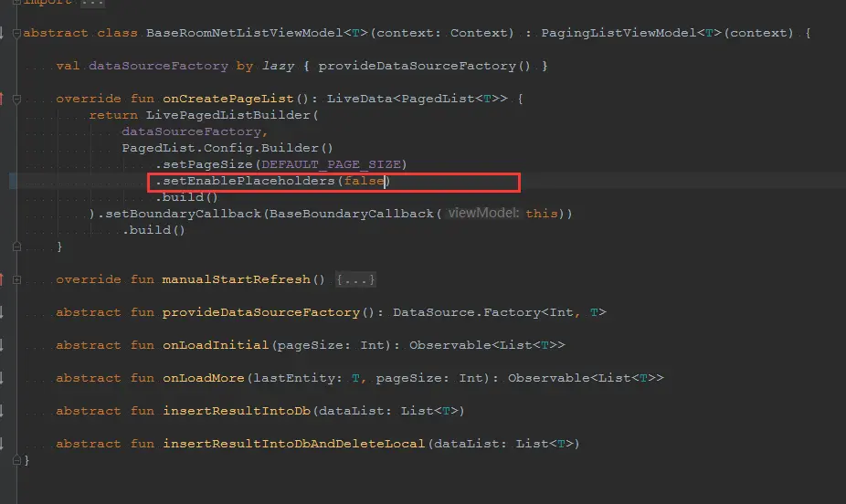Click '.build()' directly below setEnablePlaceholders

[186, 197]
